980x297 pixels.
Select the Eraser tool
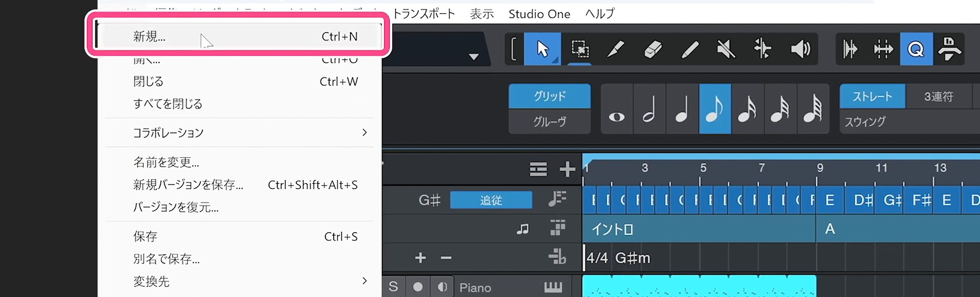click(x=653, y=49)
